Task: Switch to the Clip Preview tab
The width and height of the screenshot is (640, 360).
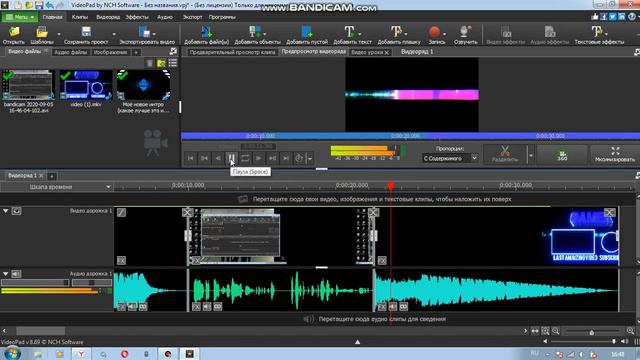Action: pyautogui.click(x=232, y=52)
